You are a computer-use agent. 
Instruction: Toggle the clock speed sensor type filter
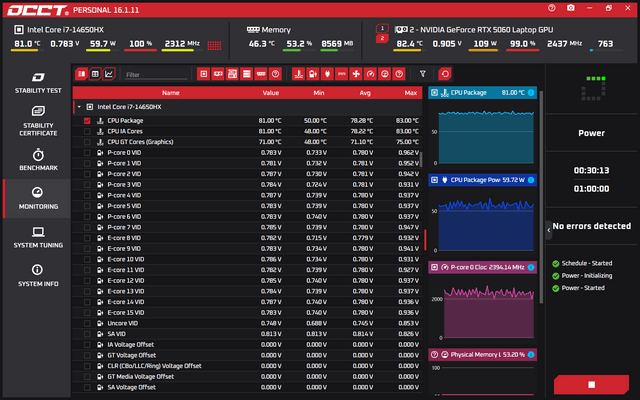(370, 74)
